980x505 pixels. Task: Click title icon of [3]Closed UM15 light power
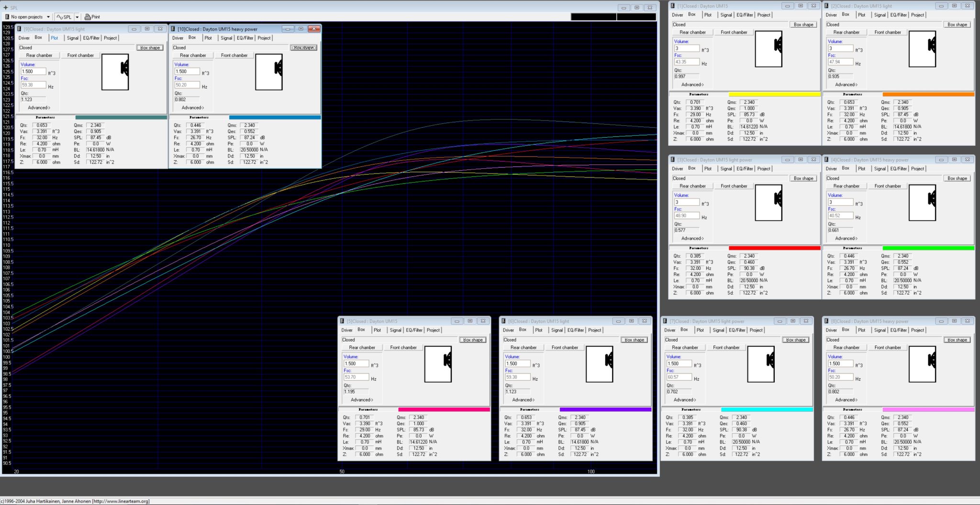(673, 160)
